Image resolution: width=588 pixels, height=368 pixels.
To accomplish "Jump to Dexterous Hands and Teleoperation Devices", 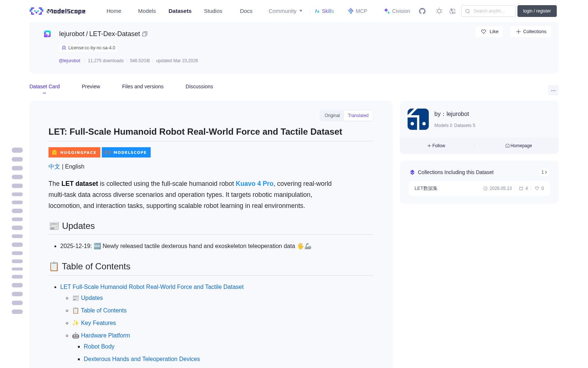I will click(x=142, y=359).
